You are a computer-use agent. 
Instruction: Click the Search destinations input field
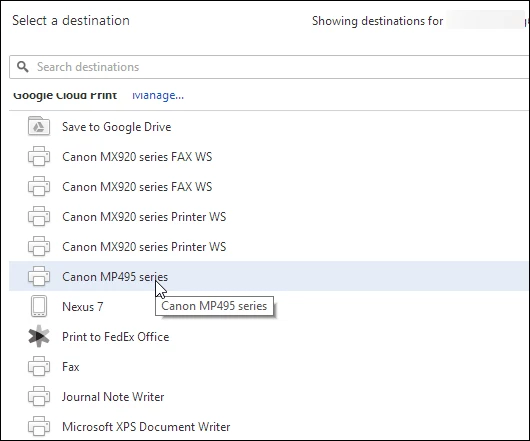tap(269, 67)
